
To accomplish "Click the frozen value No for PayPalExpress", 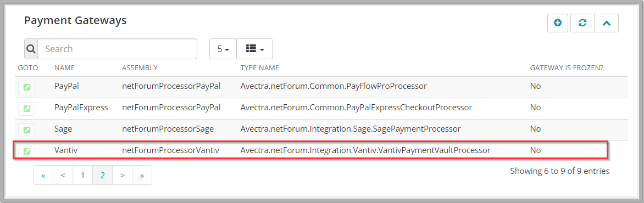I will coord(535,108).
